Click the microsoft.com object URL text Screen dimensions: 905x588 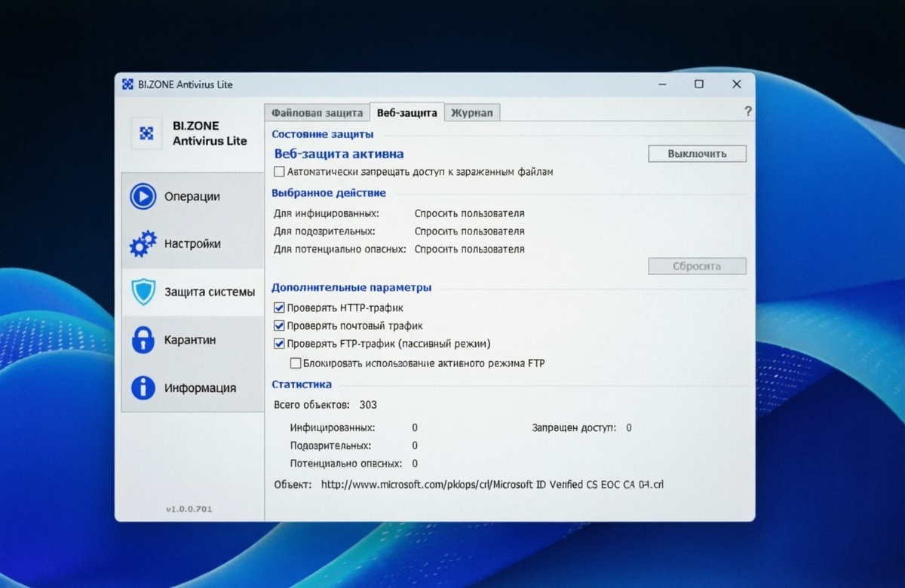492,485
